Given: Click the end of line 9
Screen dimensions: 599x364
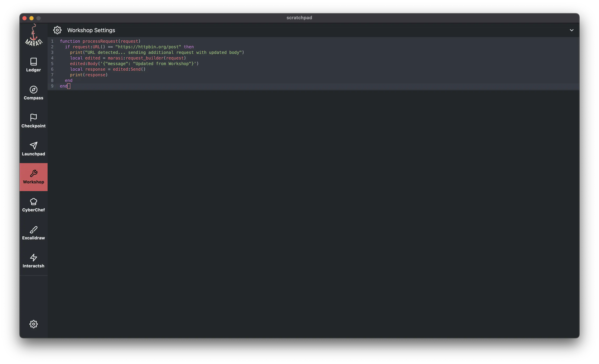Looking at the screenshot, I should pos(69,86).
